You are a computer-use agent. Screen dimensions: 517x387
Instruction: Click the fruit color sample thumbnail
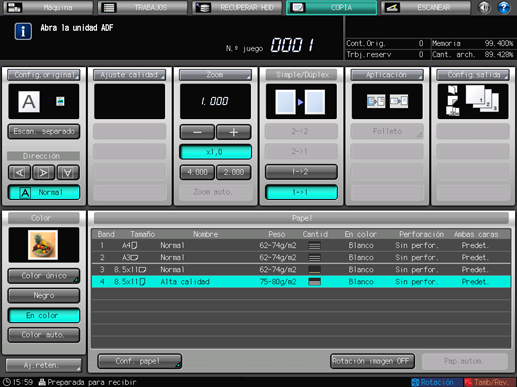coord(43,245)
